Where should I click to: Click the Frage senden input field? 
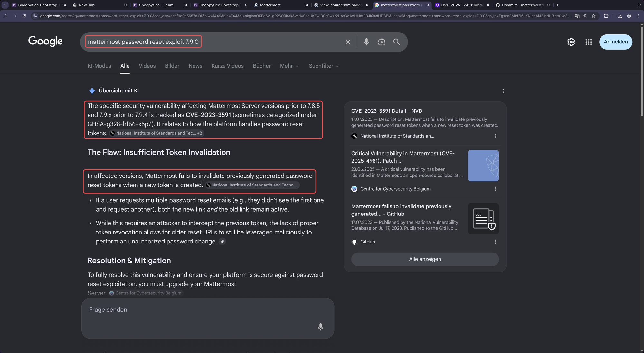click(208, 318)
